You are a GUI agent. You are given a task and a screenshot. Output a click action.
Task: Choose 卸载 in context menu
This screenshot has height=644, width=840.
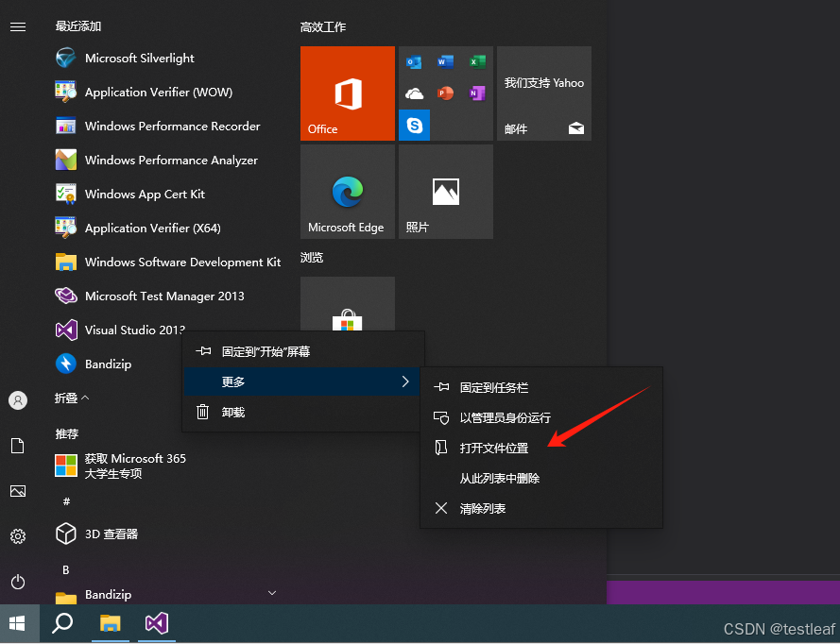point(303,412)
